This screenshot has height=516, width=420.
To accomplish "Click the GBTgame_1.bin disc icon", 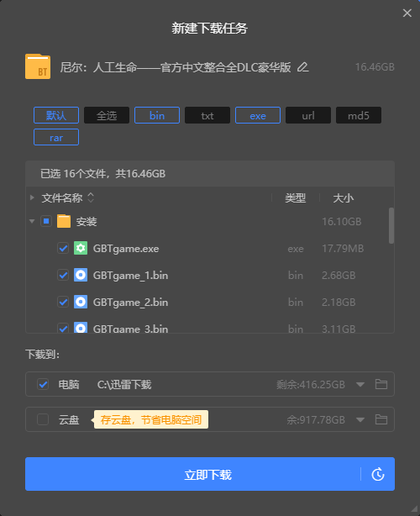I will pyautogui.click(x=81, y=275).
